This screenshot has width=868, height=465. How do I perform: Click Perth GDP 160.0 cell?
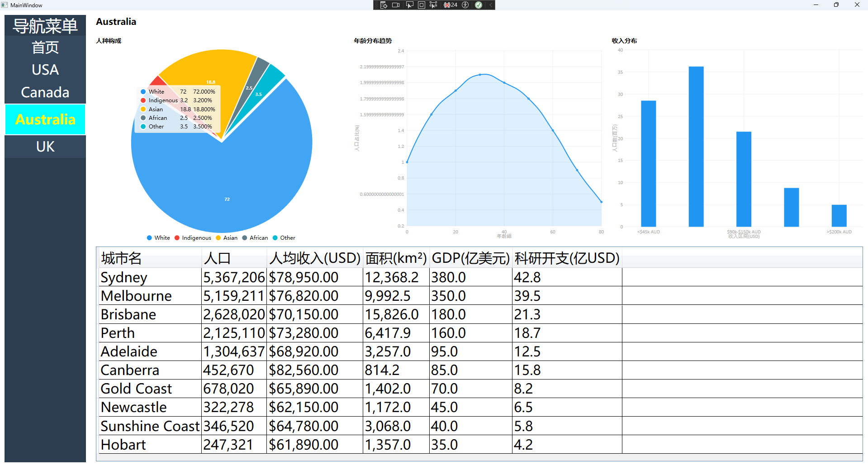(x=471, y=333)
